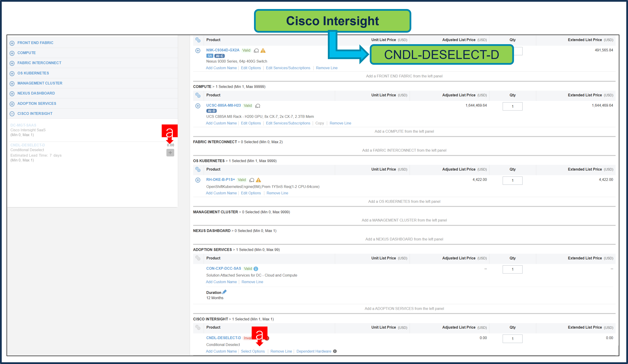The width and height of the screenshot is (628, 364).
Task: Expand MANAGEMENT CLUSTER category
Action: [12, 83]
